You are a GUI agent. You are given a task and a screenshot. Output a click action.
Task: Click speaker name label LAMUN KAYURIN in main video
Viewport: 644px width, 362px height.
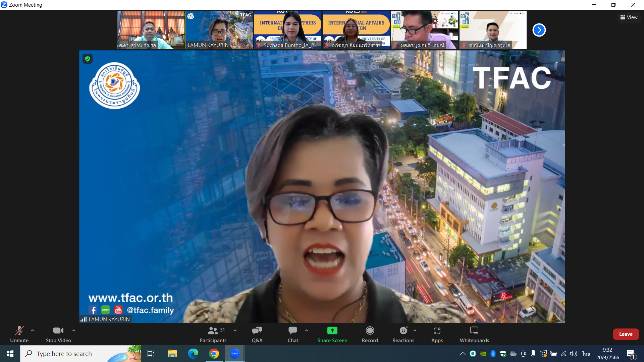click(109, 319)
